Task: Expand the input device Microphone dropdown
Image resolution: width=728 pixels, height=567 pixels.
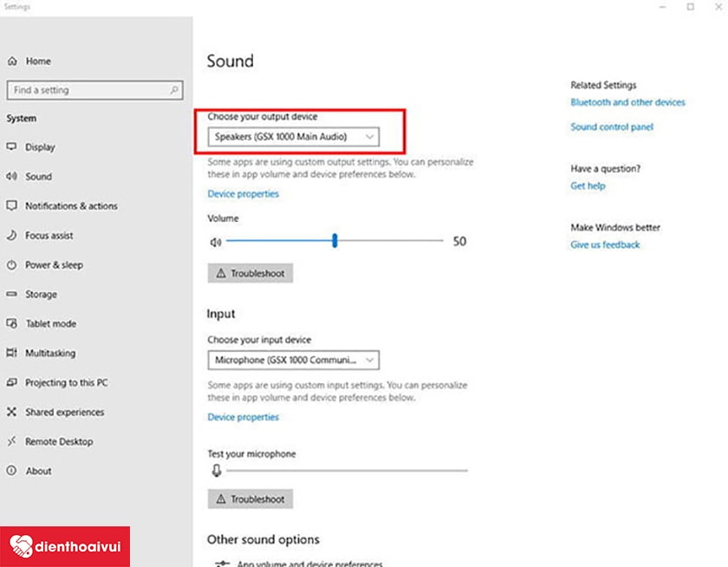Action: (x=293, y=360)
